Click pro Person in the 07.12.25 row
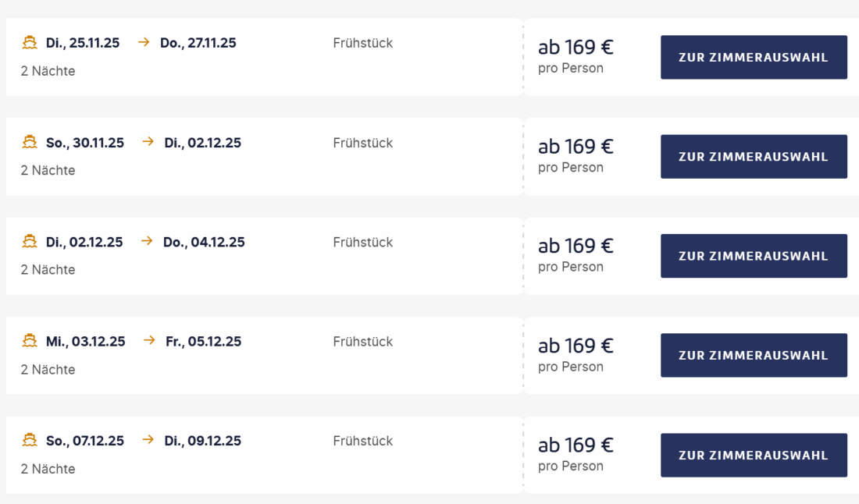This screenshot has width=859, height=504. (570, 466)
